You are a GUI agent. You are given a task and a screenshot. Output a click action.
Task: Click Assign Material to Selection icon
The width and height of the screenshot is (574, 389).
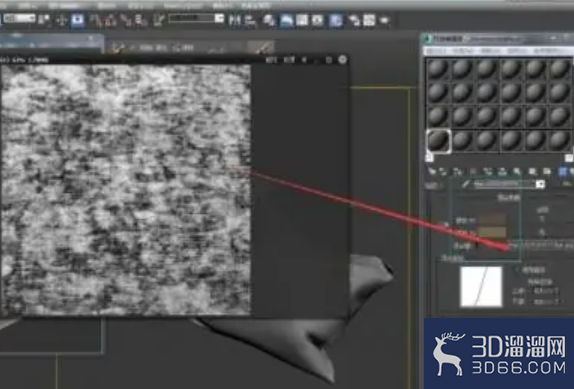(x=457, y=171)
